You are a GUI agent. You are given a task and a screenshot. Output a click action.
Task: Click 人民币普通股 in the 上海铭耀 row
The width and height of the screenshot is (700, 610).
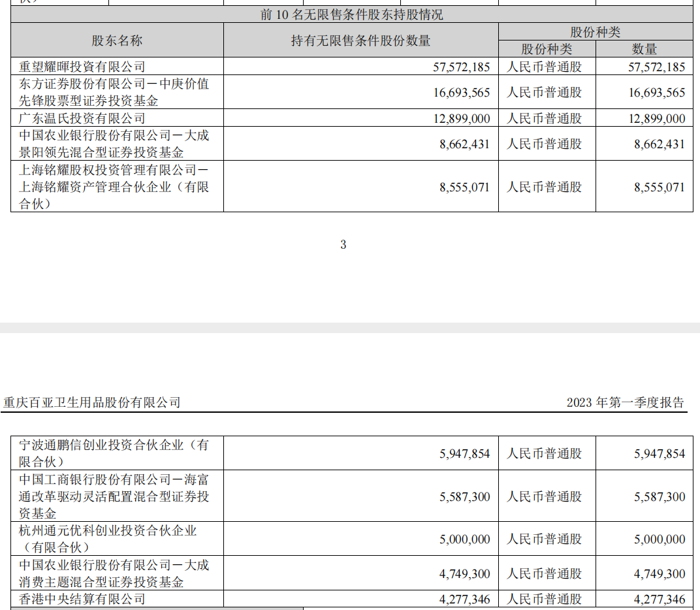click(544, 187)
